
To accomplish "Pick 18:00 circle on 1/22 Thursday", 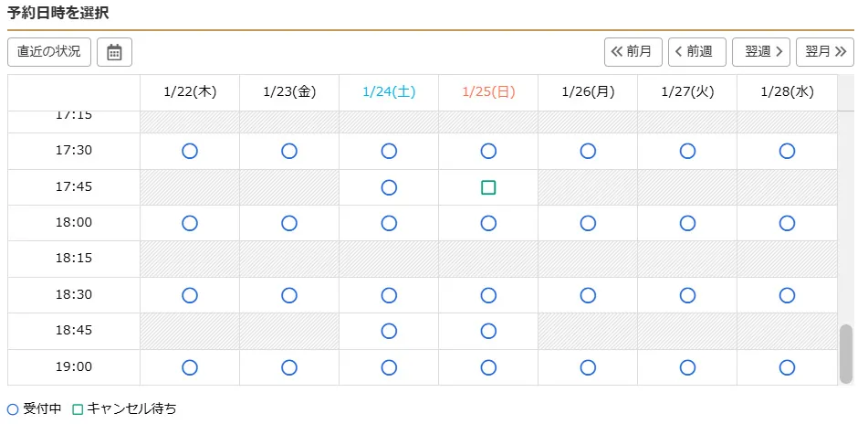I will tap(190, 223).
